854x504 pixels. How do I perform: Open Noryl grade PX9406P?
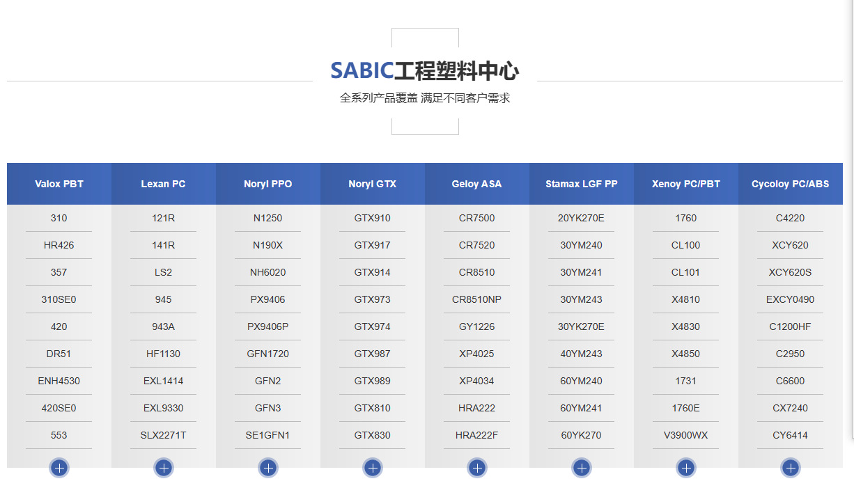click(x=268, y=326)
